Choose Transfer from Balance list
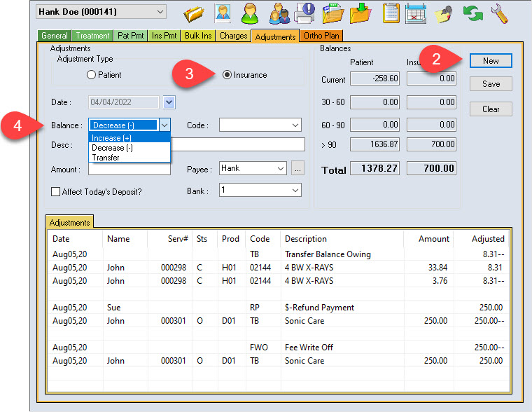Viewport: 532px width, 412px height. pyautogui.click(x=129, y=158)
